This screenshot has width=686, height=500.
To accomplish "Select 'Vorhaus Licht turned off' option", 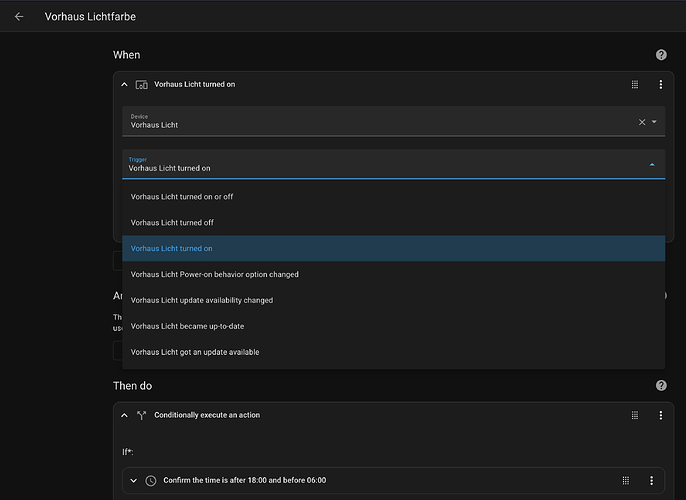I will click(x=172, y=223).
